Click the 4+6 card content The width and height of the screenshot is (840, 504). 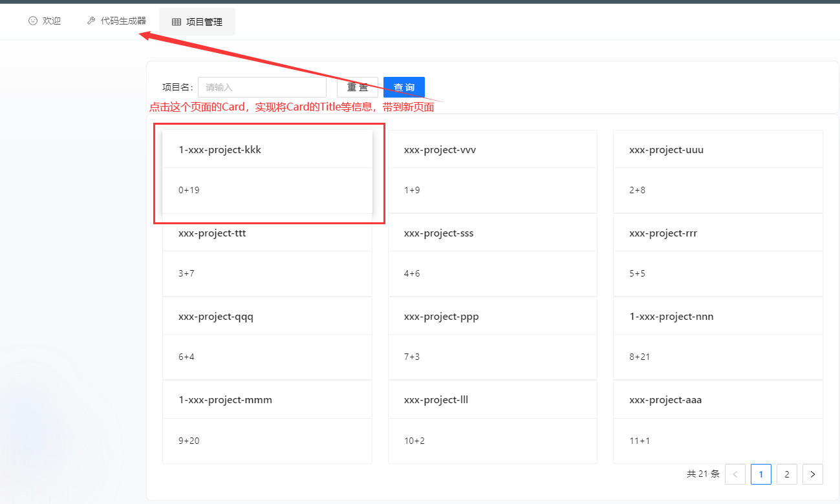(412, 274)
